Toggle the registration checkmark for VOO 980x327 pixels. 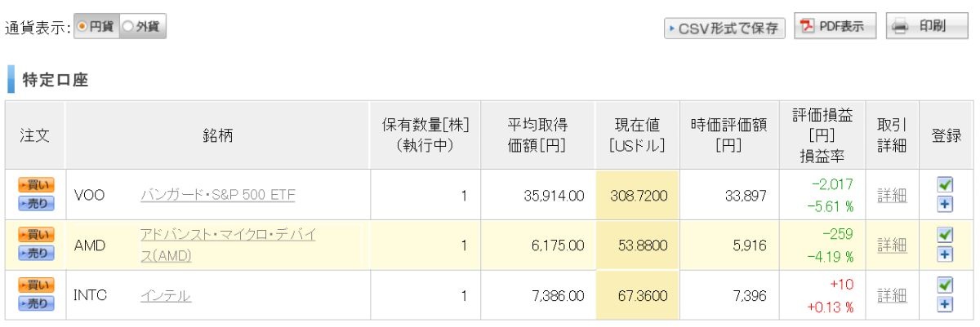[946, 186]
